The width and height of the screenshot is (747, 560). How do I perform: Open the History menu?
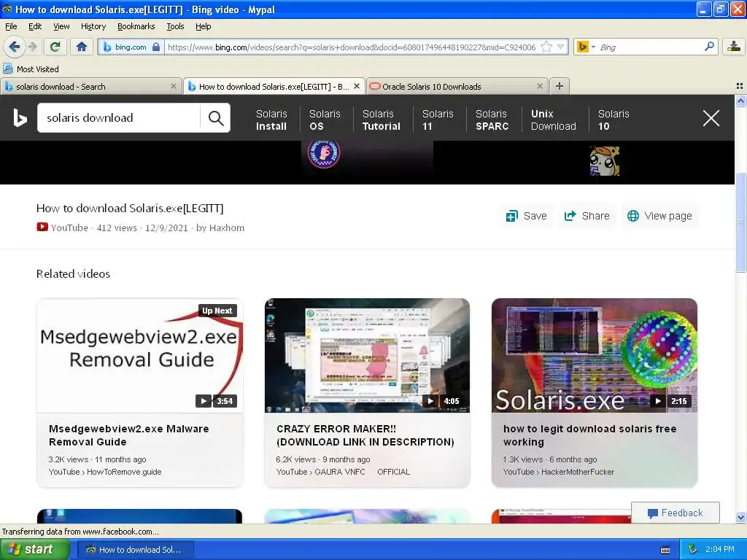tap(93, 26)
